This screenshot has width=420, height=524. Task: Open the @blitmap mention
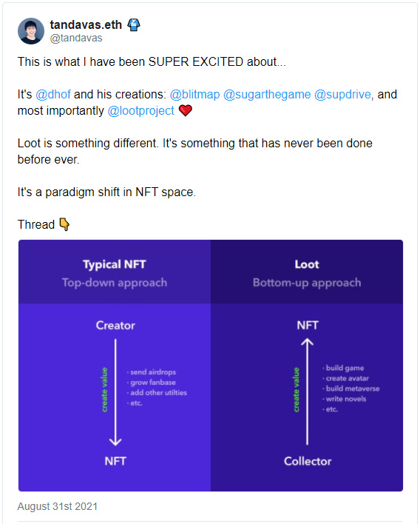pyautogui.click(x=195, y=95)
